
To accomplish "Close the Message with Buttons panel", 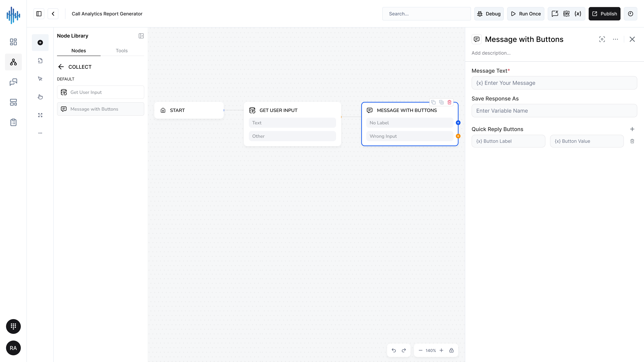I will [632, 39].
